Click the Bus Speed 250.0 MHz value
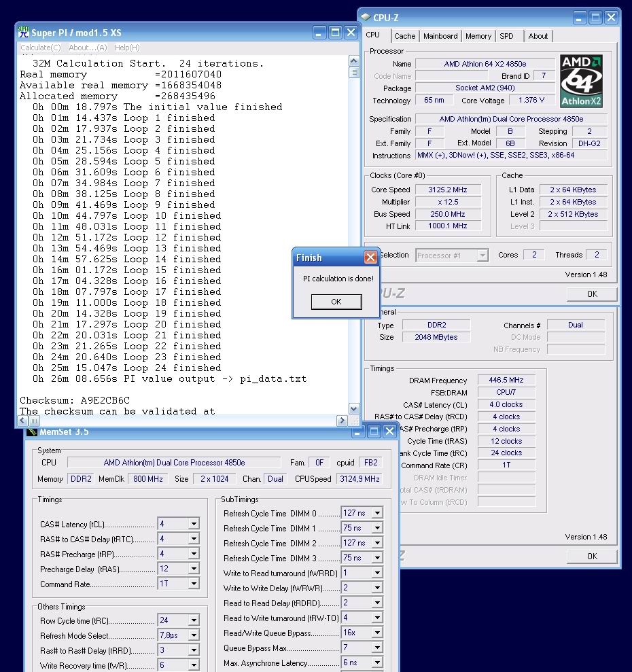 pyautogui.click(x=448, y=214)
